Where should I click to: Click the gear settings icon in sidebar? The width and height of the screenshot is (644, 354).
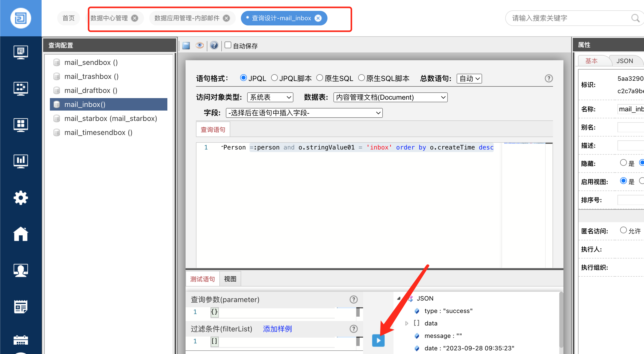coord(21,198)
